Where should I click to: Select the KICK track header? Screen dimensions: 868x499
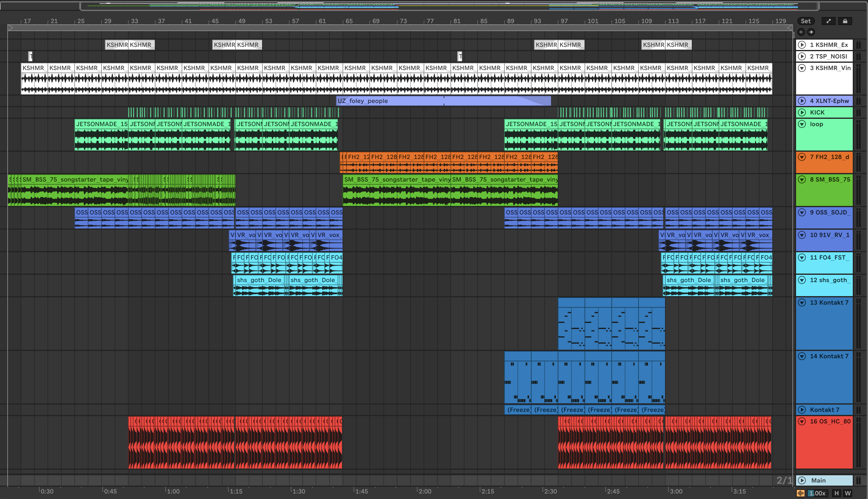tap(824, 112)
